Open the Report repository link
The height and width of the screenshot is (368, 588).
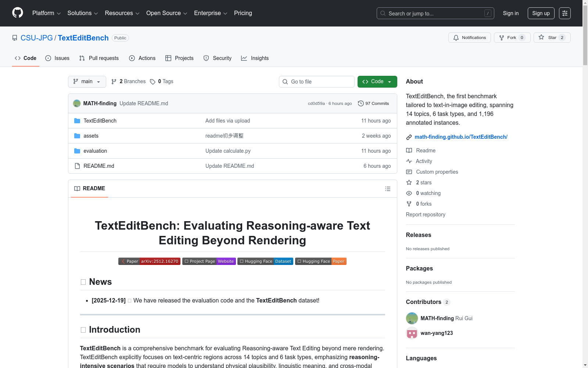pyautogui.click(x=426, y=215)
